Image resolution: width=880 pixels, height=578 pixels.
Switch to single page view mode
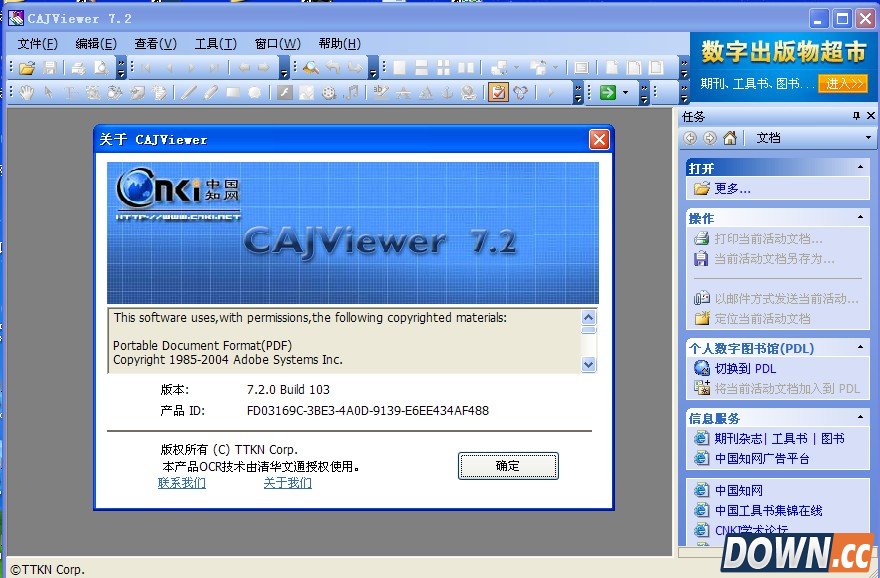point(398,67)
